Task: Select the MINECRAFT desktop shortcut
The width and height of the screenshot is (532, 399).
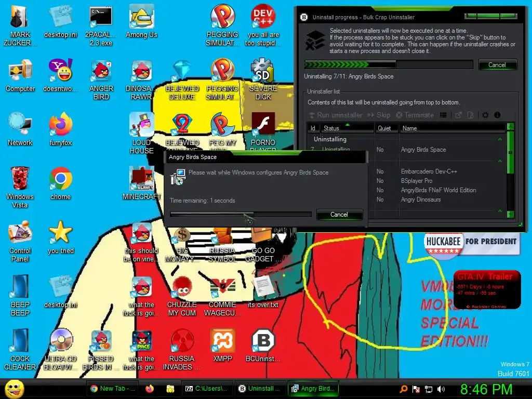Action: (141, 183)
